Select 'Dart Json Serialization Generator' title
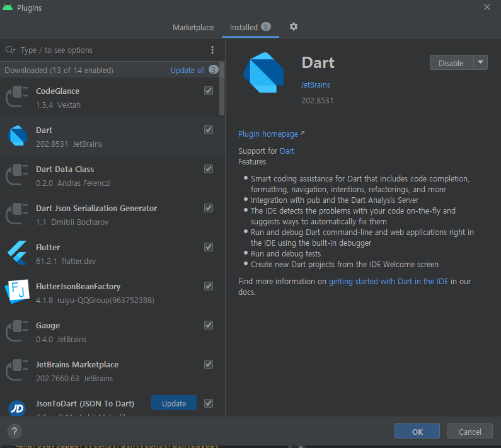Screen dimensions: 501x448 96,209
